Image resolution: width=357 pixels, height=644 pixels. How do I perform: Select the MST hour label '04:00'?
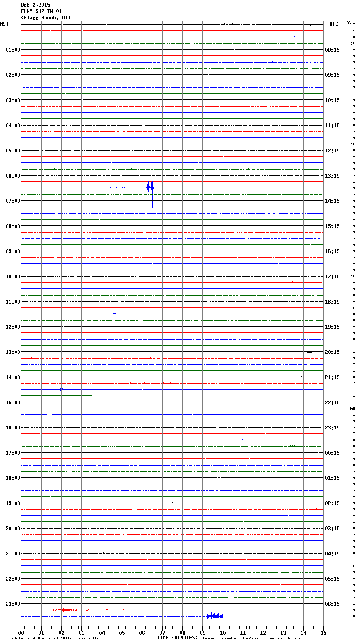point(13,126)
